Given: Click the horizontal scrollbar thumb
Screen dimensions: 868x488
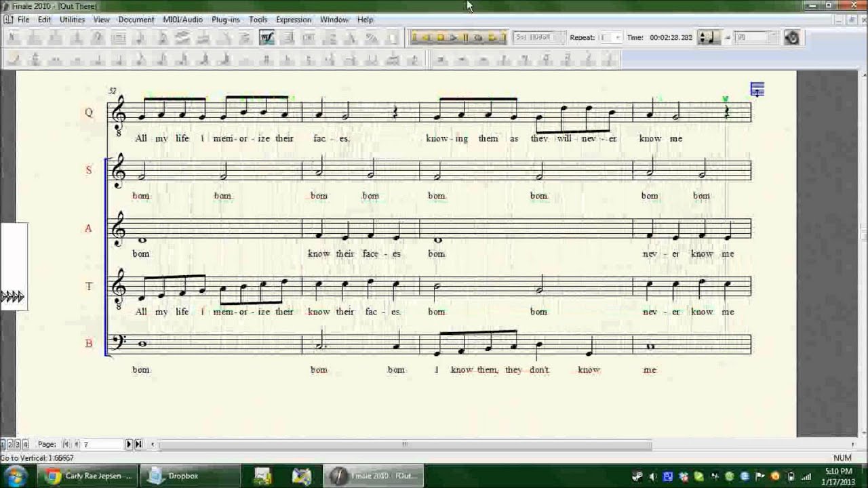Looking at the screenshot, I should (405, 445).
